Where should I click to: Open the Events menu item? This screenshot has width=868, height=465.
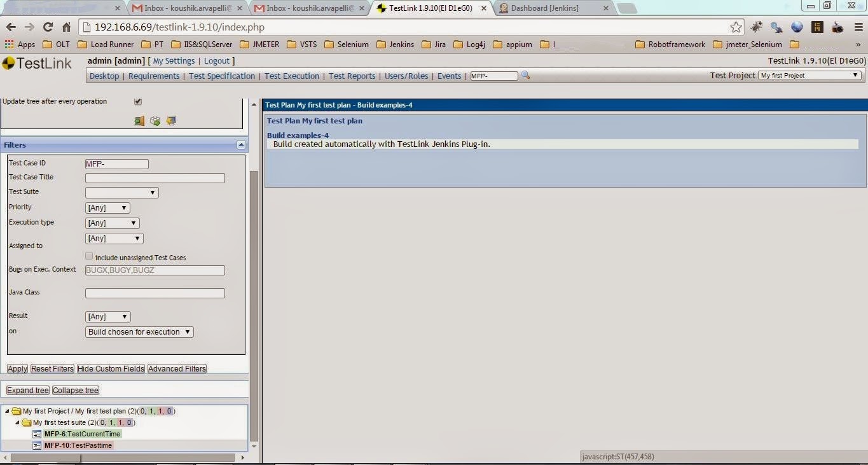point(449,76)
